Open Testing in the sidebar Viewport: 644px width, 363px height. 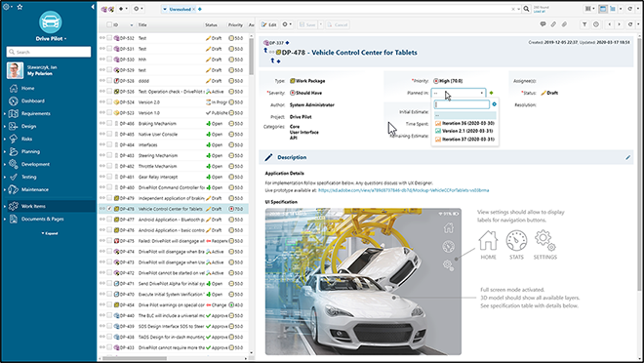pos(28,177)
